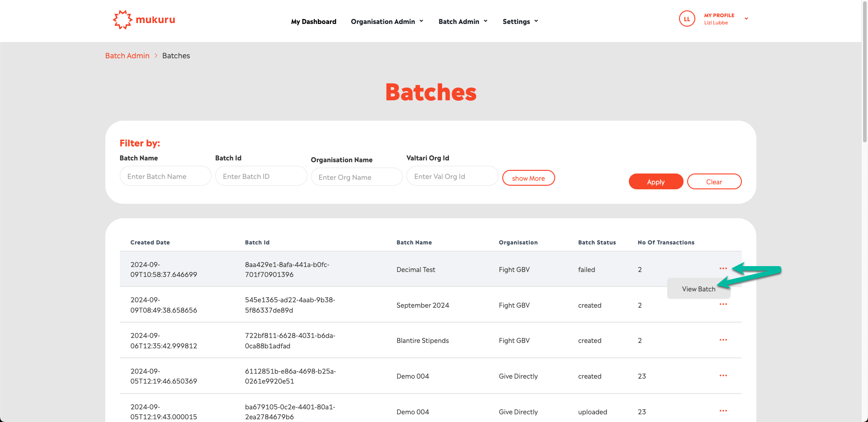Click the Mukuru logo

(x=144, y=20)
